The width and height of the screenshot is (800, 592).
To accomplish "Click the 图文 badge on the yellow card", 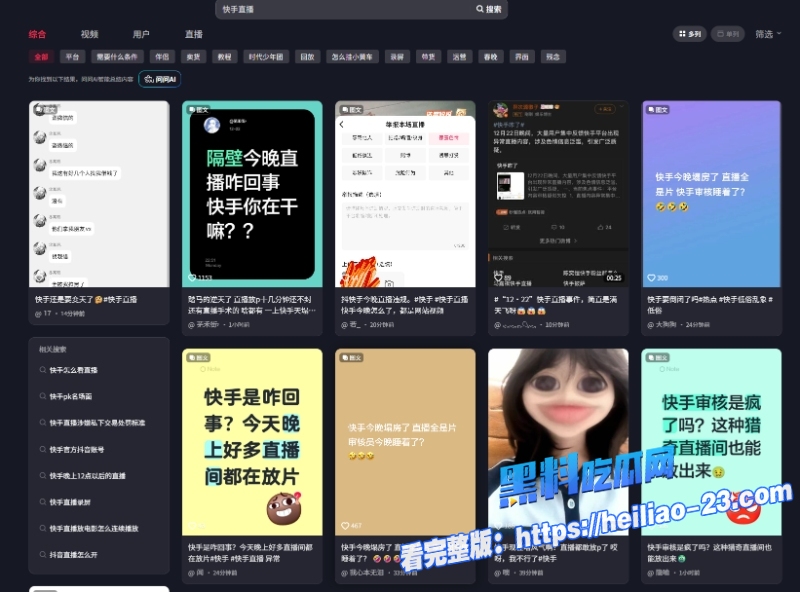I will tap(198, 358).
